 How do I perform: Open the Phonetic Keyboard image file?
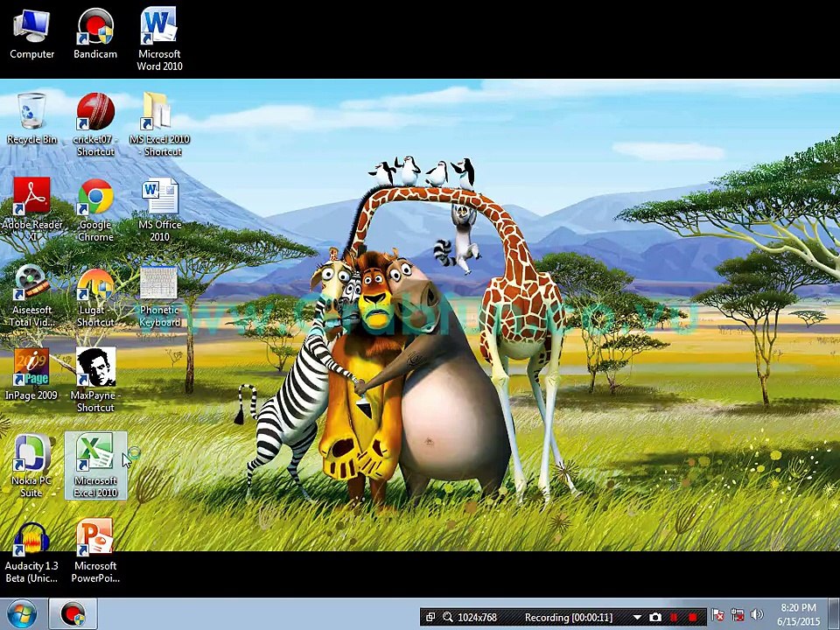click(x=159, y=295)
